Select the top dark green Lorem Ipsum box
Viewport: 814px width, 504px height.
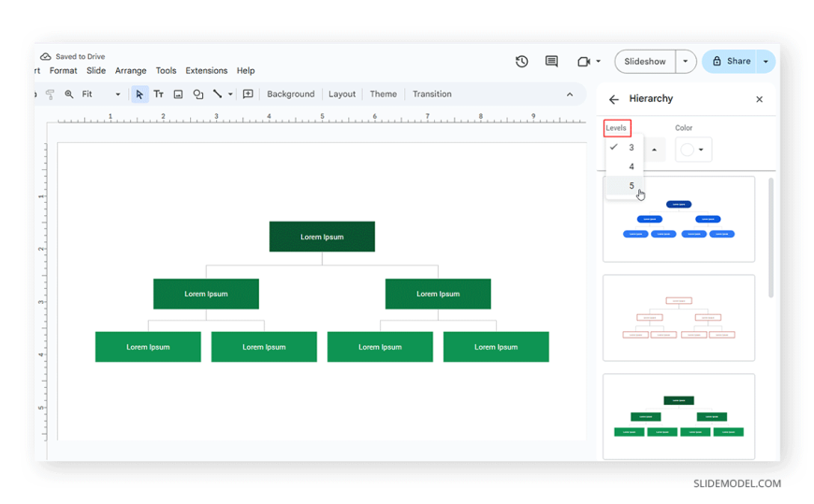pyautogui.click(x=322, y=237)
